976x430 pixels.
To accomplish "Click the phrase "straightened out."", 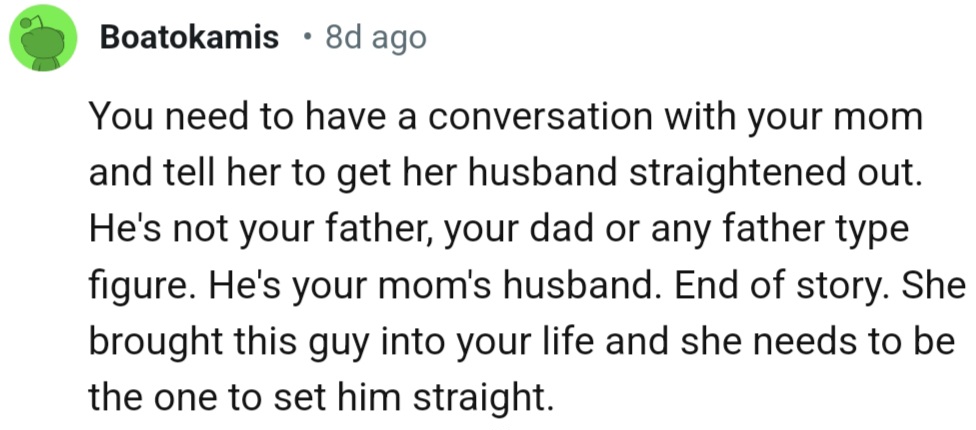I will pos(771,178).
